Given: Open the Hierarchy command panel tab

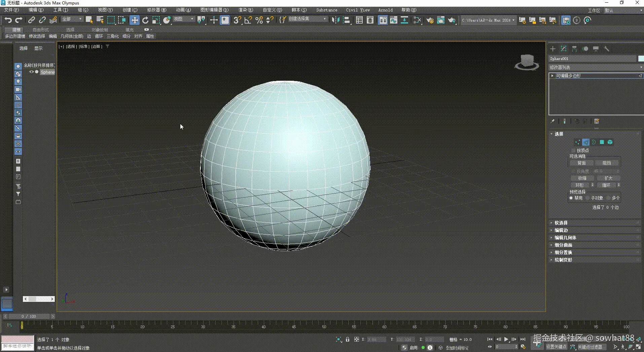Looking at the screenshot, I should (x=574, y=49).
